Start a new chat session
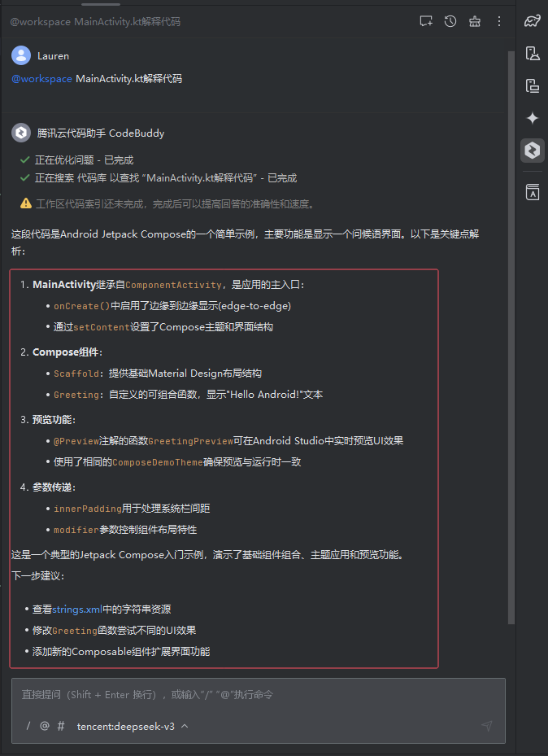Screen dimensions: 548x756 pyautogui.click(x=426, y=21)
